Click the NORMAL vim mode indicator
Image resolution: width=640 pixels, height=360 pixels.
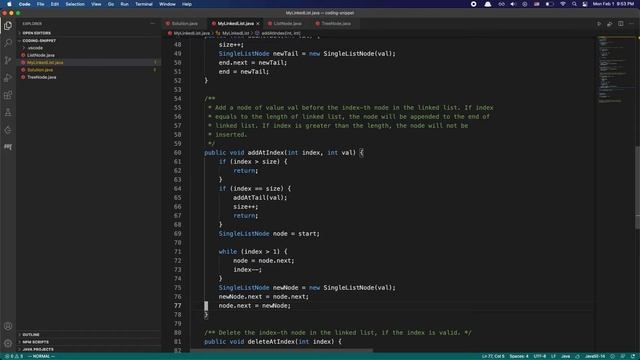pos(41,356)
